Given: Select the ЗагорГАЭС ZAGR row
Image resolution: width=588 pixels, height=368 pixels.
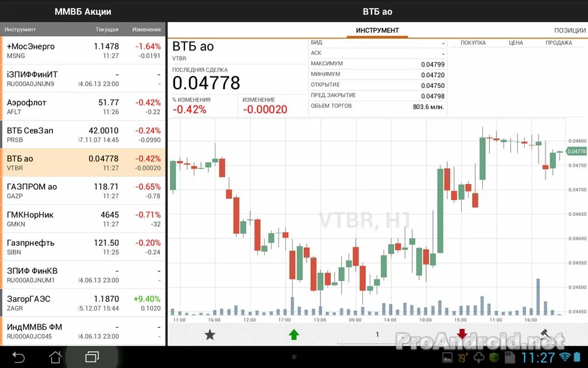Looking at the screenshot, I should tap(83, 303).
